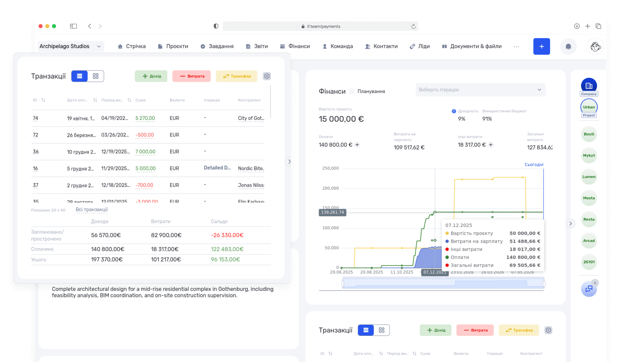Open the Виберіть ітерацію dropdown

point(480,90)
